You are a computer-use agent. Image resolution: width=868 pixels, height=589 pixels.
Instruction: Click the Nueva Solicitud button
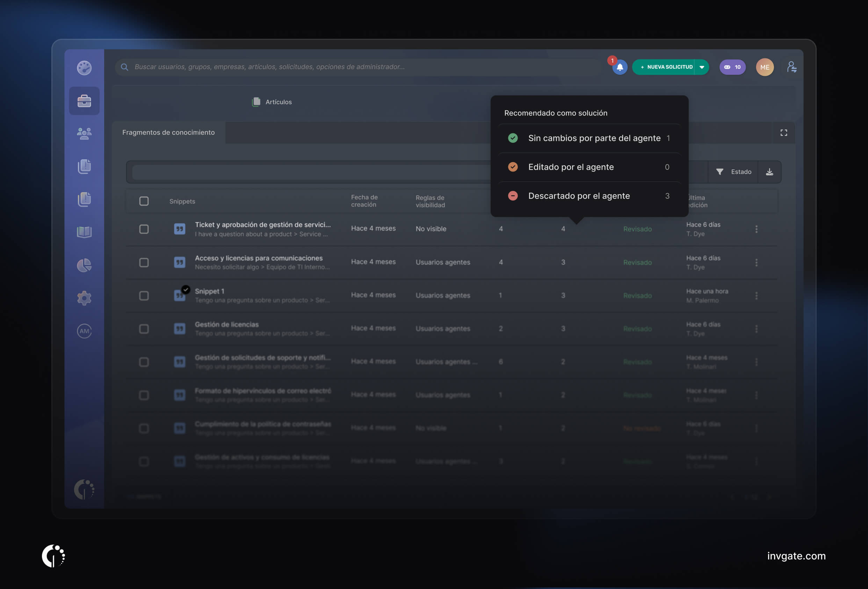666,67
